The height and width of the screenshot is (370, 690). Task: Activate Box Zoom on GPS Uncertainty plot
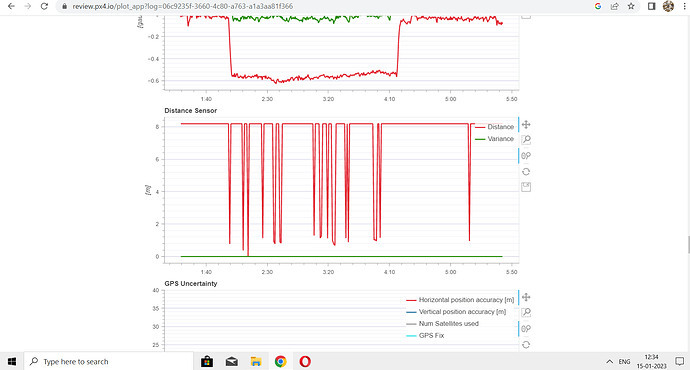coord(526,312)
